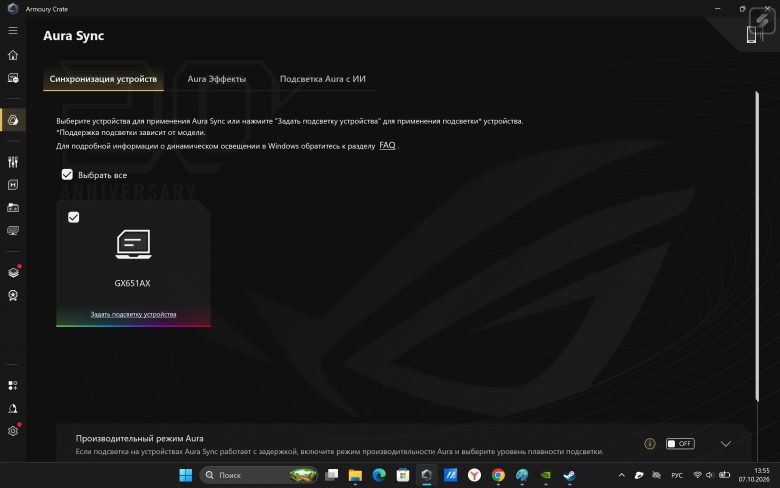The height and width of the screenshot is (488, 780).
Task: Open Google Chrome from taskbar
Action: point(498,475)
